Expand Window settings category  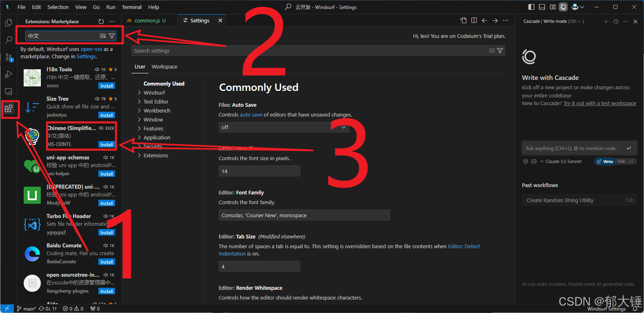point(153,119)
